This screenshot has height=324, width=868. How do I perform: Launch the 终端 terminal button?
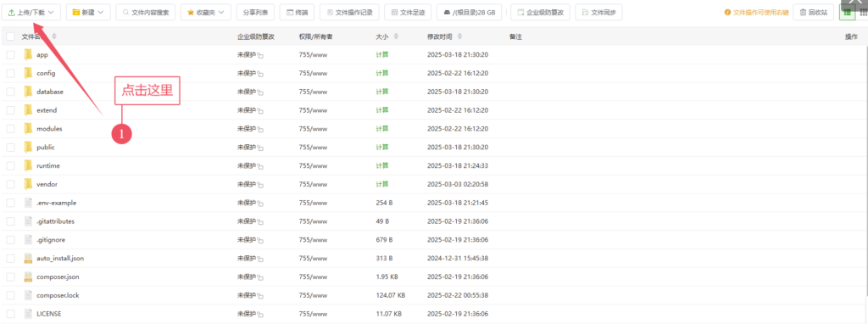tap(298, 12)
